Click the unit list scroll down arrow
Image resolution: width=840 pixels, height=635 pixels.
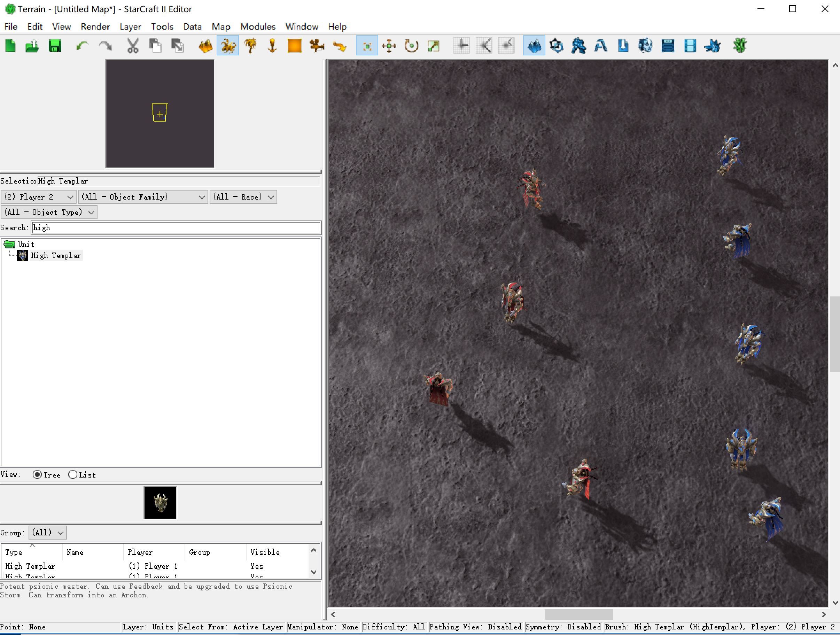pyautogui.click(x=314, y=572)
